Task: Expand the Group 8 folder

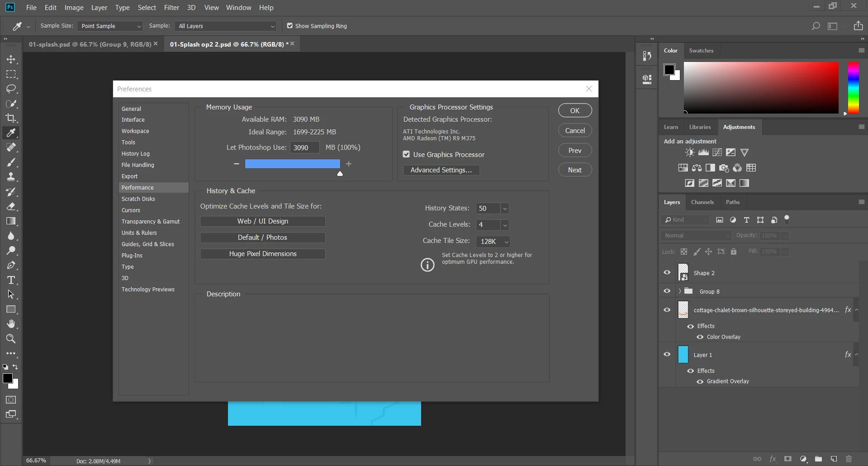Action: tap(679, 291)
